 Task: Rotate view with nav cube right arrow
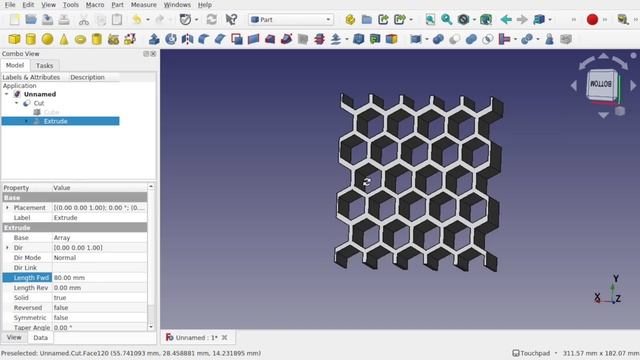[633, 85]
